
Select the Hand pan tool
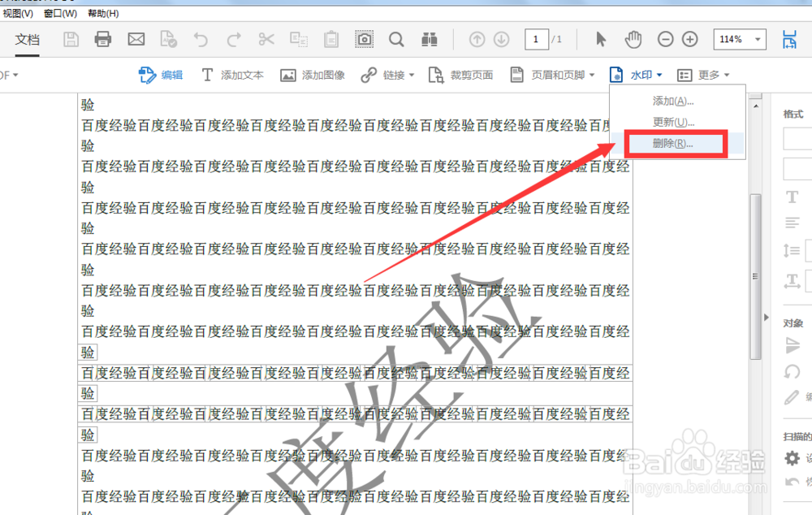[x=633, y=39]
